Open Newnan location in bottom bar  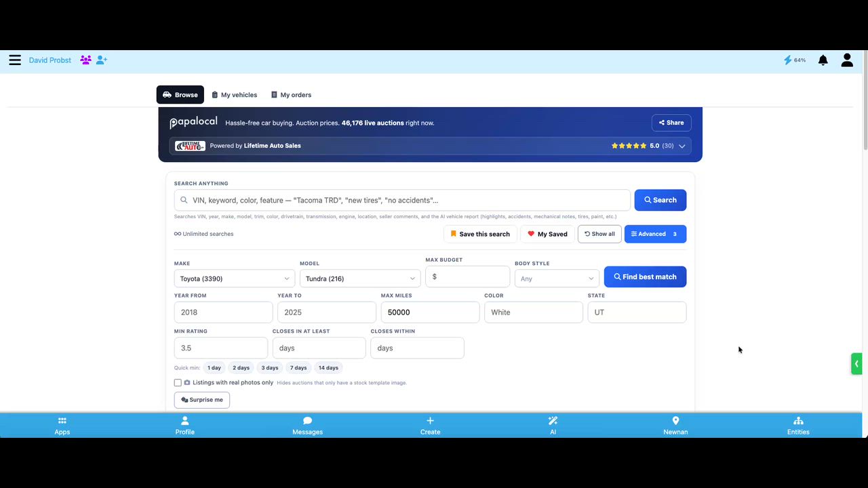point(675,426)
